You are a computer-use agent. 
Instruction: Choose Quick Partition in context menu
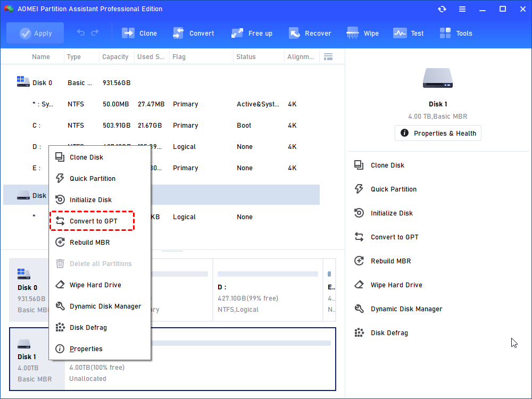[100, 178]
